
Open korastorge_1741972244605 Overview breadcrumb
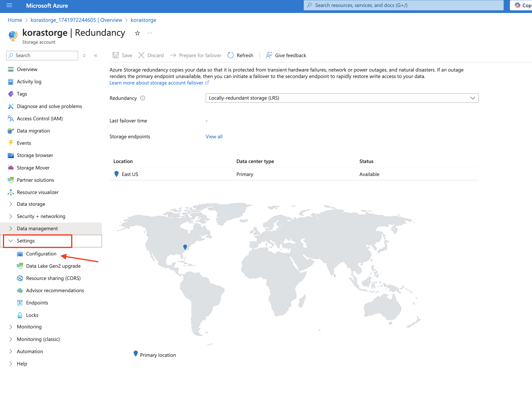tap(76, 20)
